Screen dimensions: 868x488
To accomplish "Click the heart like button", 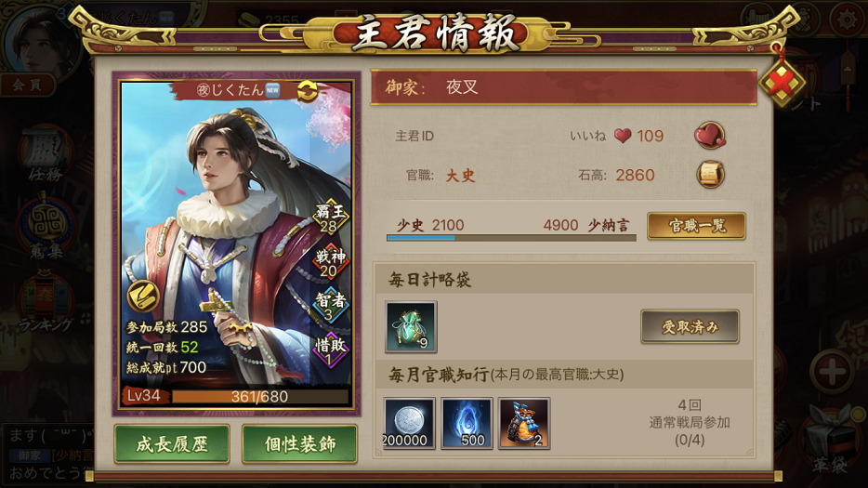I will tap(710, 136).
